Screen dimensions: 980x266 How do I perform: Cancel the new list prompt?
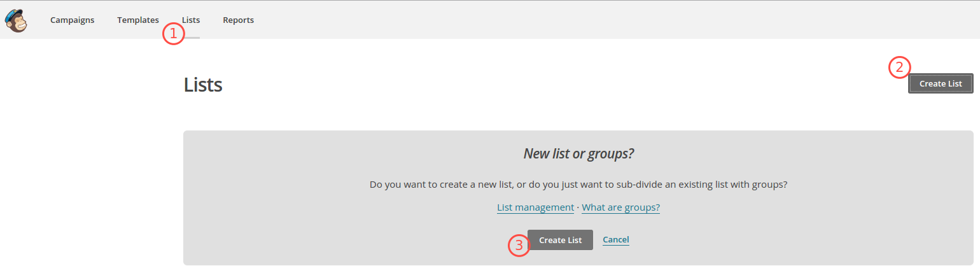coord(616,240)
